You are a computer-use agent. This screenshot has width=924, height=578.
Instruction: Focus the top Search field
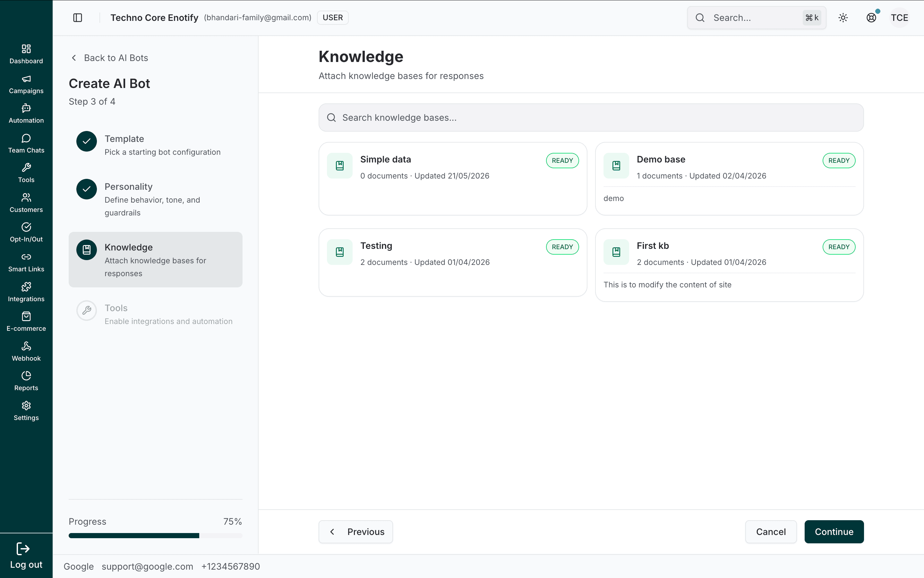757,18
